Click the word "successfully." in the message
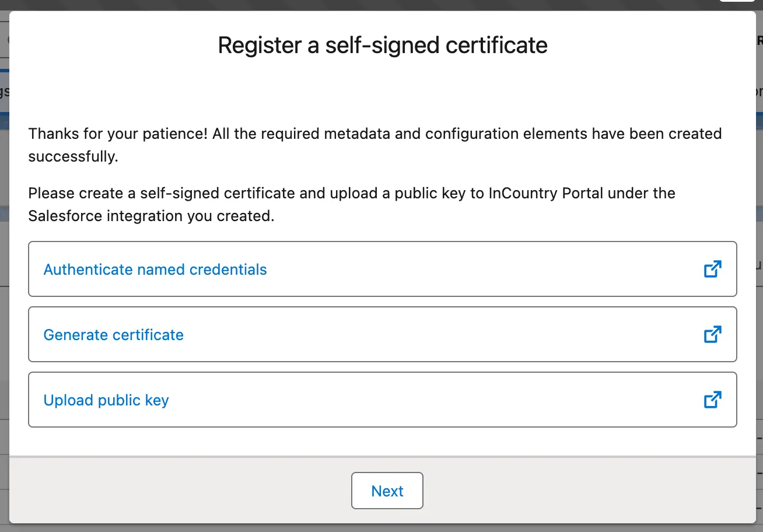 point(73,157)
